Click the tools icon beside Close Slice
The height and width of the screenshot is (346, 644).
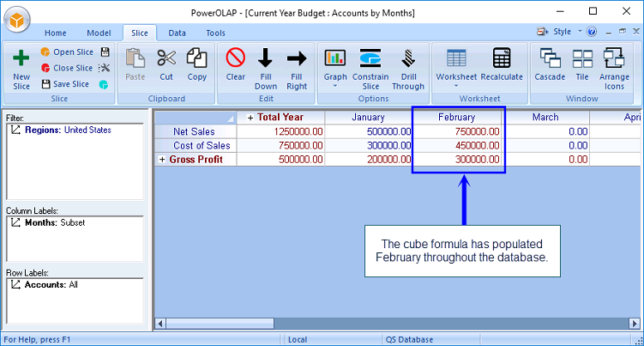105,68
